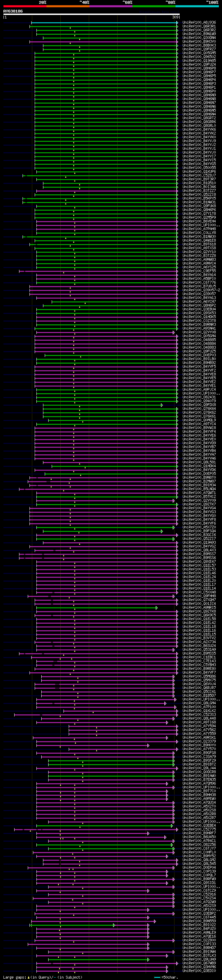Open hit UniRef100_Q96502
Image resolution: width=222 pixels, height=980 pixels.
click(199, 57)
